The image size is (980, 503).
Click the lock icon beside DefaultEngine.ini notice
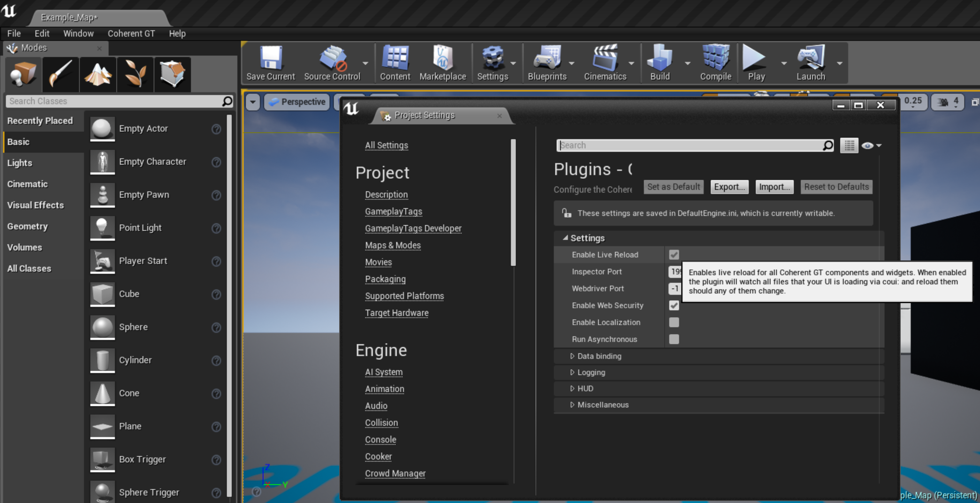567,213
